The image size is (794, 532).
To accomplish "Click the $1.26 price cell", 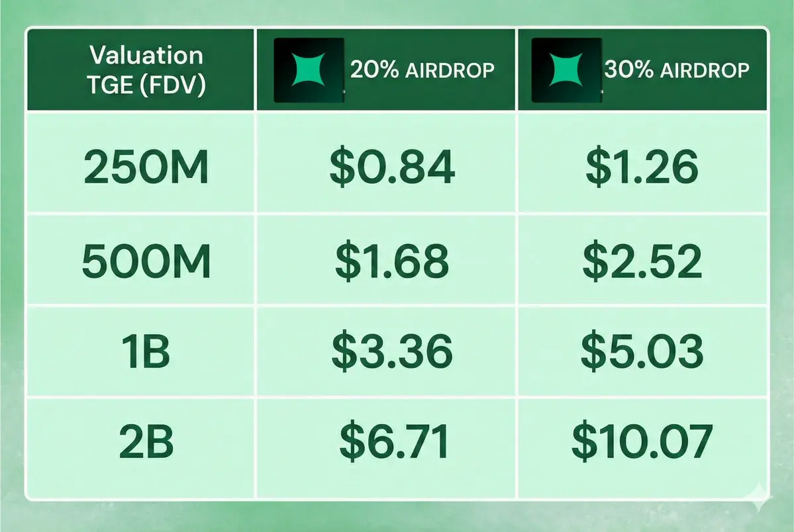I will pyautogui.click(x=642, y=167).
